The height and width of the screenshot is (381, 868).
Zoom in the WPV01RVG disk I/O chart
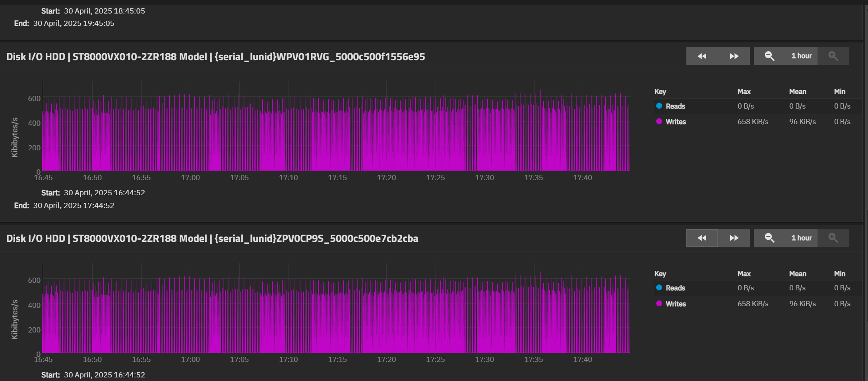point(833,56)
